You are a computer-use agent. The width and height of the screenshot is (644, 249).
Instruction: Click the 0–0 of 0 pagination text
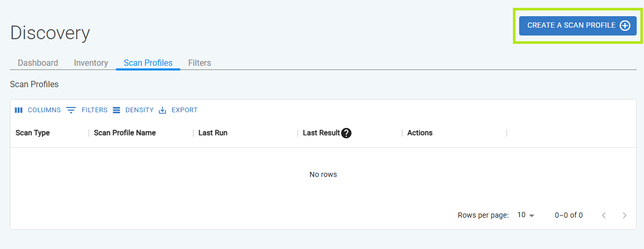coord(569,215)
